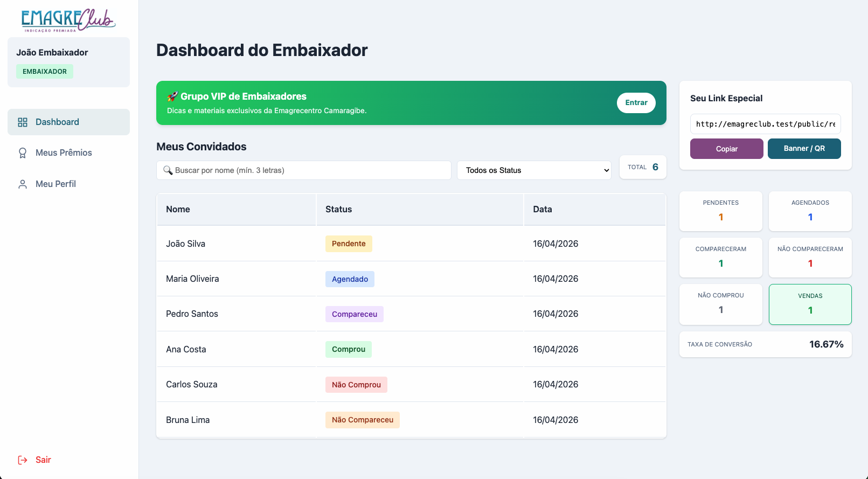
Task: Select the Pedro Santos name cell
Action: (x=236, y=314)
